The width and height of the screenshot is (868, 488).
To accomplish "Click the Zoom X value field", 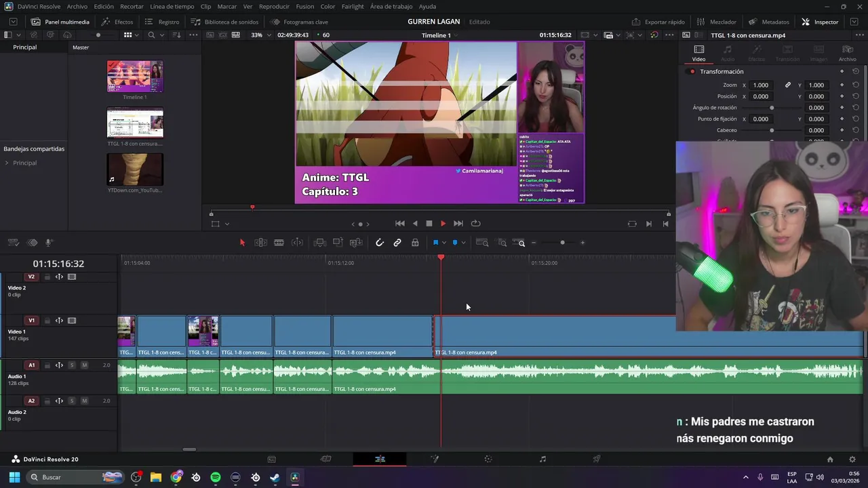I will click(x=761, y=85).
